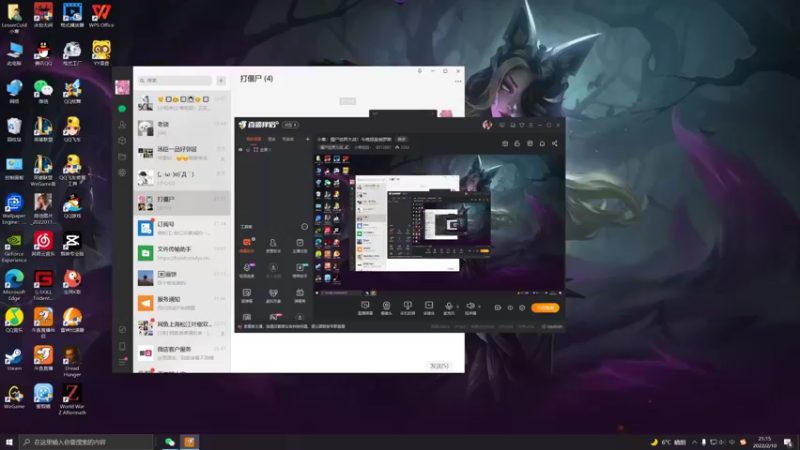Image resolution: width=800 pixels, height=450 pixels.
Task: Click the Windows taskbar search box
Action: click(x=86, y=442)
